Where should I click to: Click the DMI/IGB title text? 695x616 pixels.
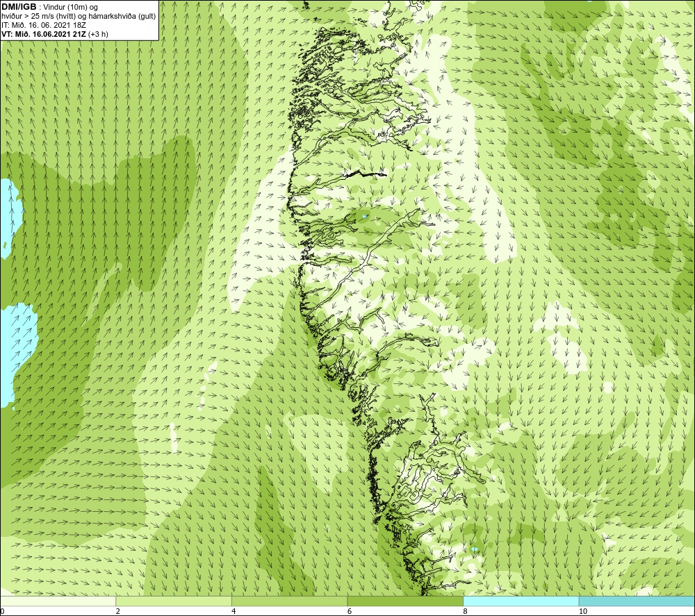(19, 7)
